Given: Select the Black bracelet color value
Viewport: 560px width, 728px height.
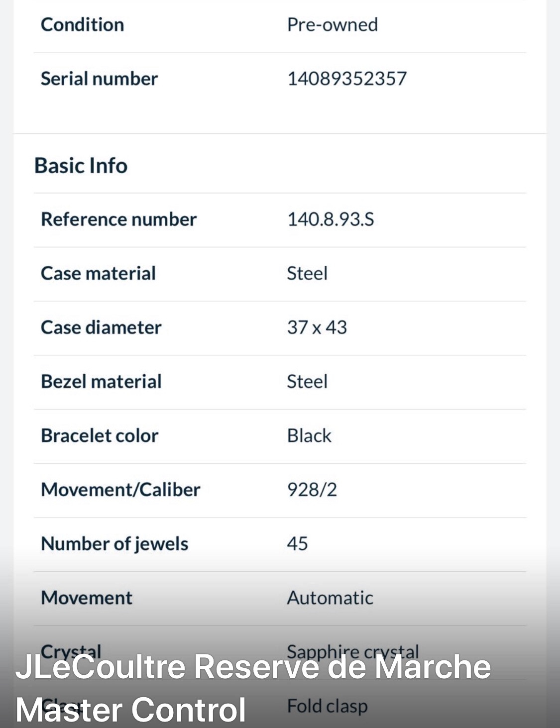Looking at the screenshot, I should (309, 436).
